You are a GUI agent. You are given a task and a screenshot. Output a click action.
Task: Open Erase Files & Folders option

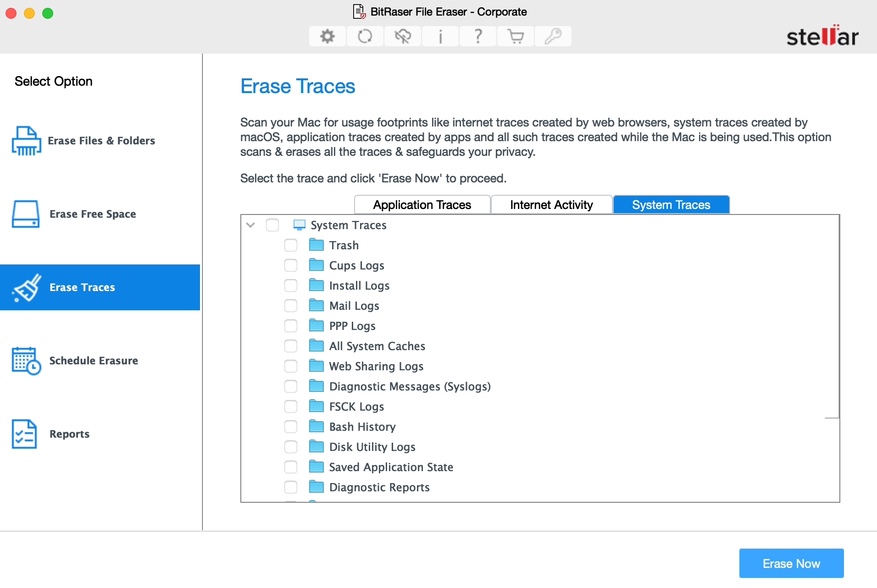(x=100, y=141)
